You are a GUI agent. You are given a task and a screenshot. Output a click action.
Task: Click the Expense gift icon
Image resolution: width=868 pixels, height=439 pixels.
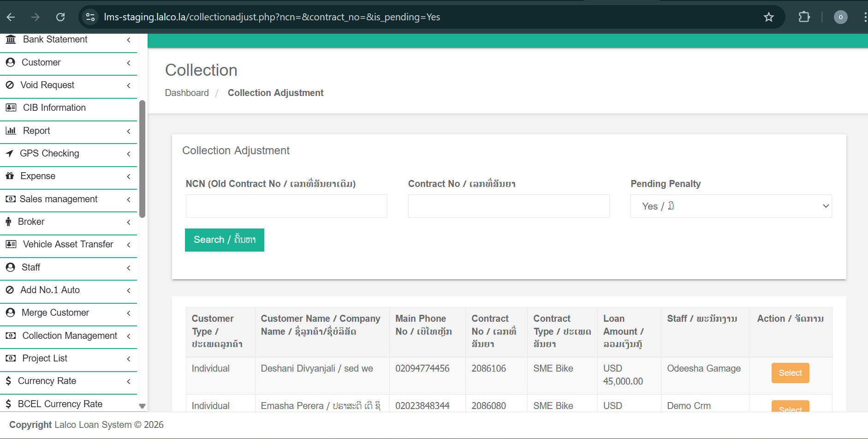(x=10, y=176)
